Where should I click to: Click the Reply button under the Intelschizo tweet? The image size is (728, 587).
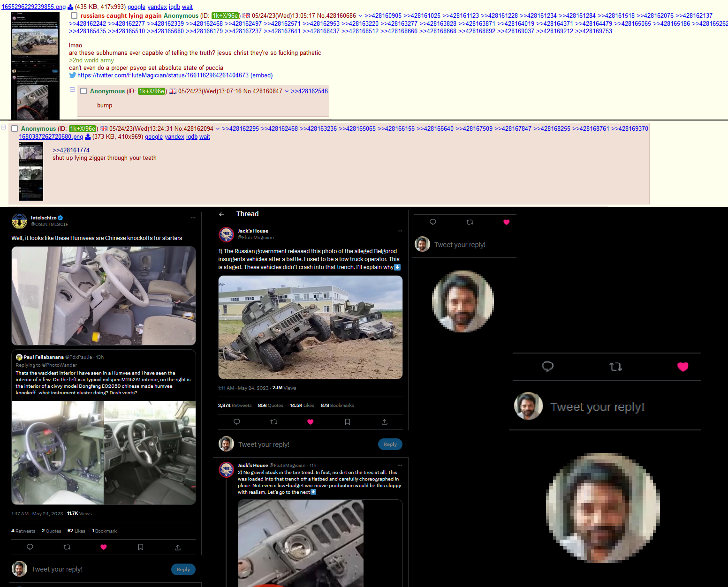tap(183, 570)
